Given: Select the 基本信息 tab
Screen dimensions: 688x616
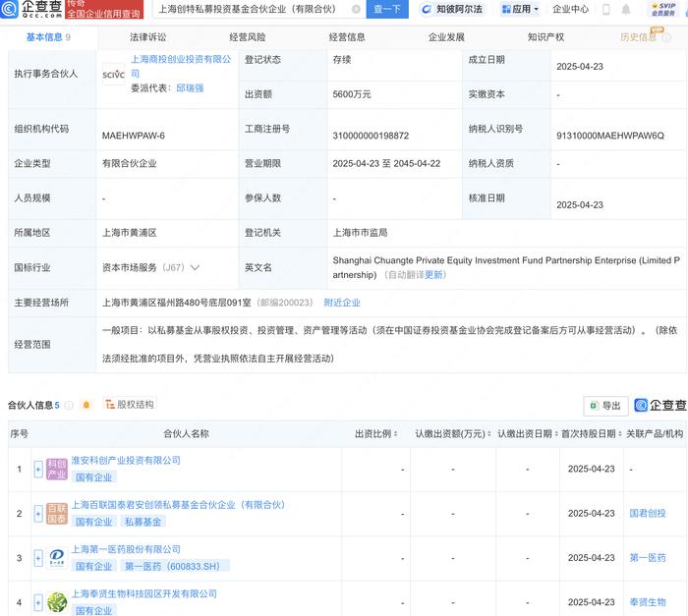Looking at the screenshot, I should tap(48, 37).
